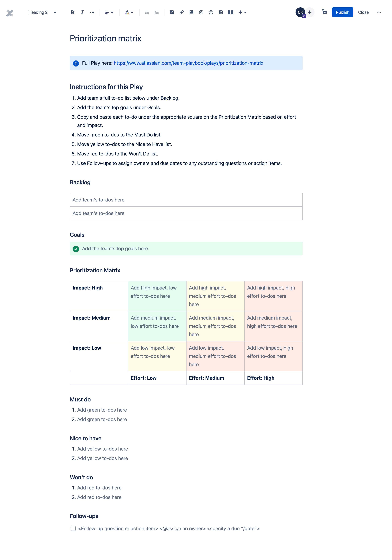The image size is (392, 560).
Task: Click the emoji insert icon
Action: [211, 12]
